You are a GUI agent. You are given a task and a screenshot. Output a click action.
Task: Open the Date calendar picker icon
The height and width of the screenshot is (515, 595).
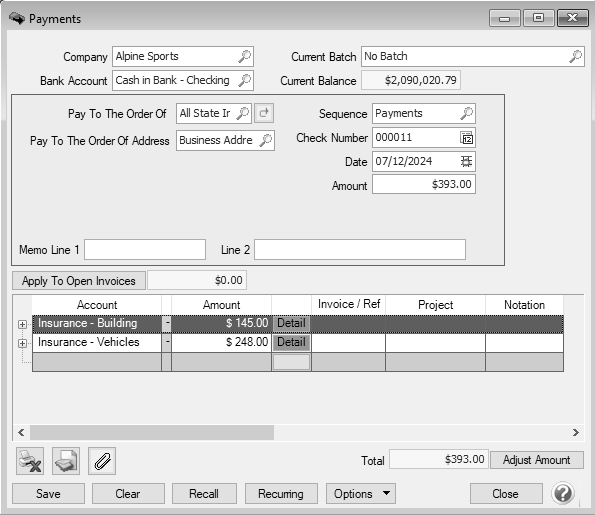coord(466,161)
